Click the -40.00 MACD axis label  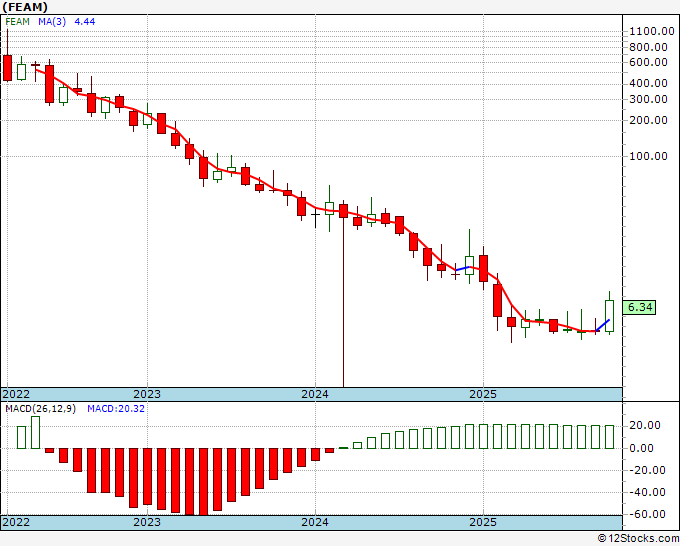tap(647, 492)
